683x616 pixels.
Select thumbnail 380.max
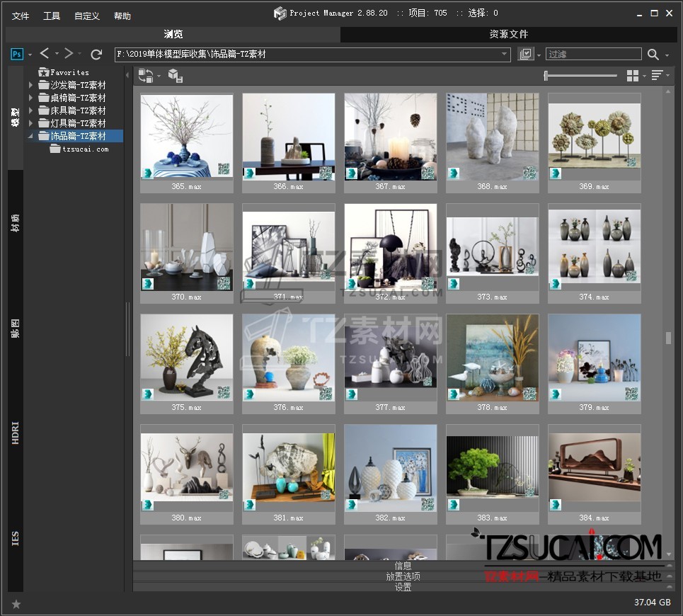tap(186, 474)
